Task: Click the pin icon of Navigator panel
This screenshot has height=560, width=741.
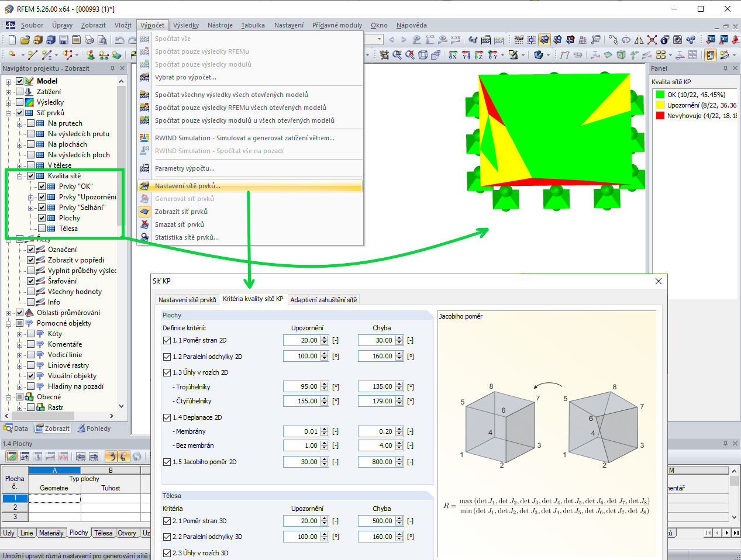Action: (112, 68)
